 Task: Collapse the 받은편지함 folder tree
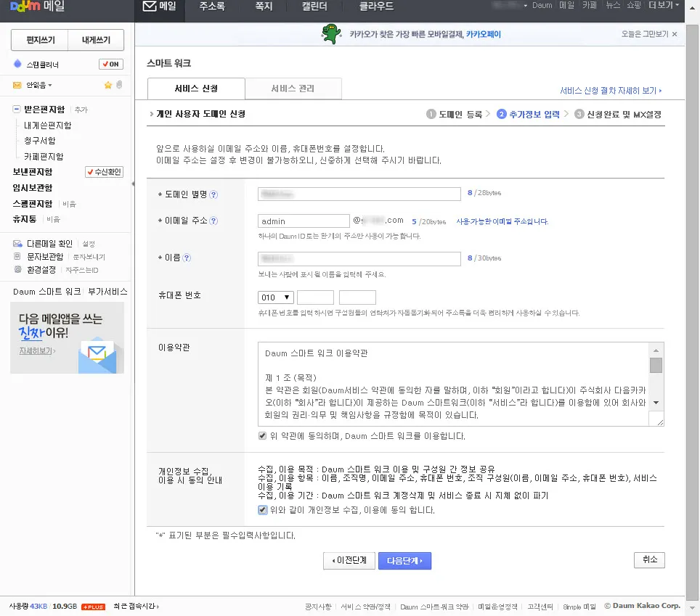(x=17, y=109)
